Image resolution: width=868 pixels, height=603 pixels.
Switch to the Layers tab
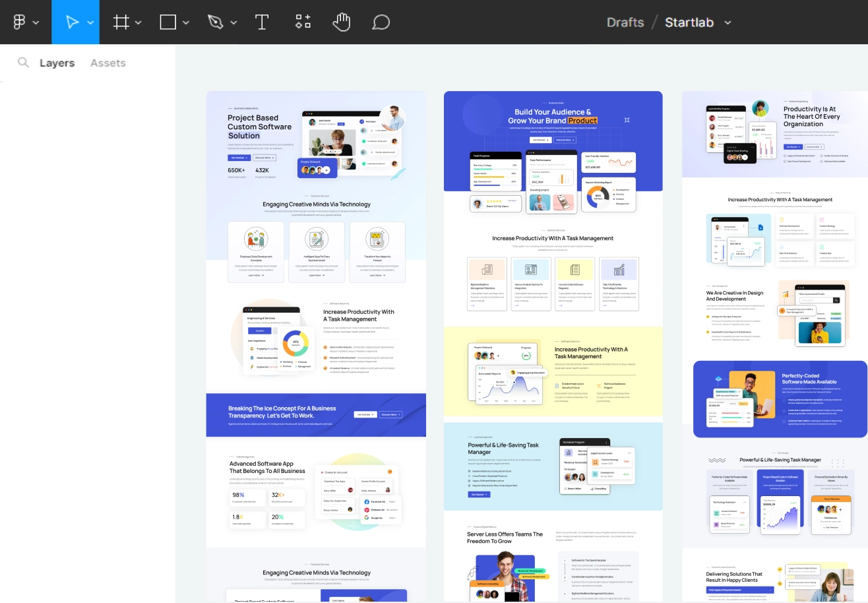tap(57, 63)
